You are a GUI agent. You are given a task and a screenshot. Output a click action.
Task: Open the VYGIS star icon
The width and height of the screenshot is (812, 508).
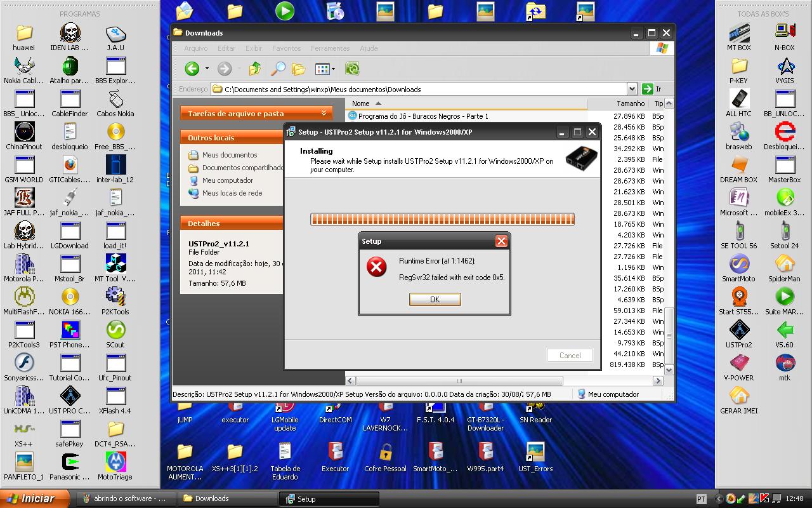tap(785, 71)
